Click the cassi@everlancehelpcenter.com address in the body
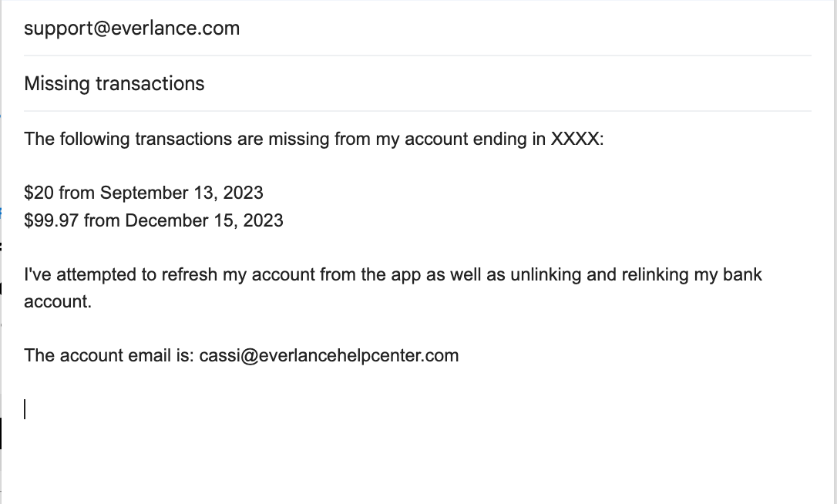Screen dimensions: 837x504 click(329, 355)
